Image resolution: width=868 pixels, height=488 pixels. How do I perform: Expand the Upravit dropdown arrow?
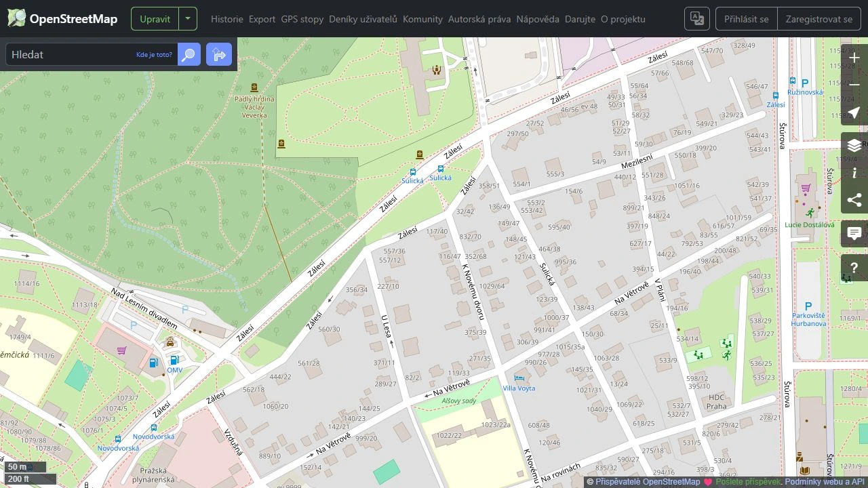(188, 19)
